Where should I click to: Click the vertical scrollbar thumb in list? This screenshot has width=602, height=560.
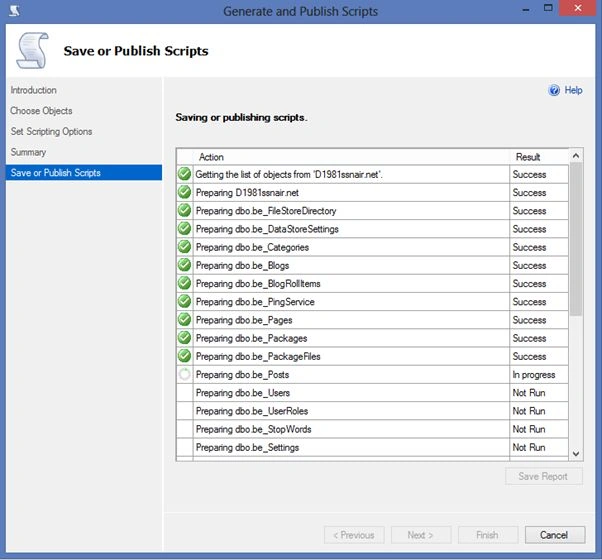point(576,239)
